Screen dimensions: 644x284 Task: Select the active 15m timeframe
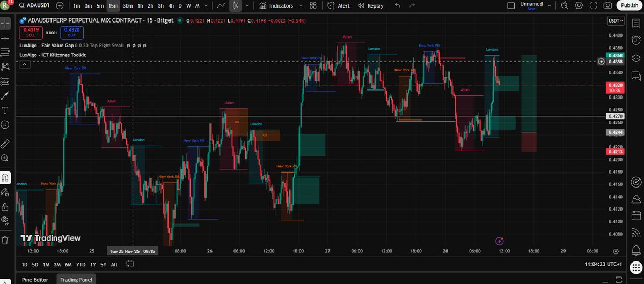click(x=113, y=5)
